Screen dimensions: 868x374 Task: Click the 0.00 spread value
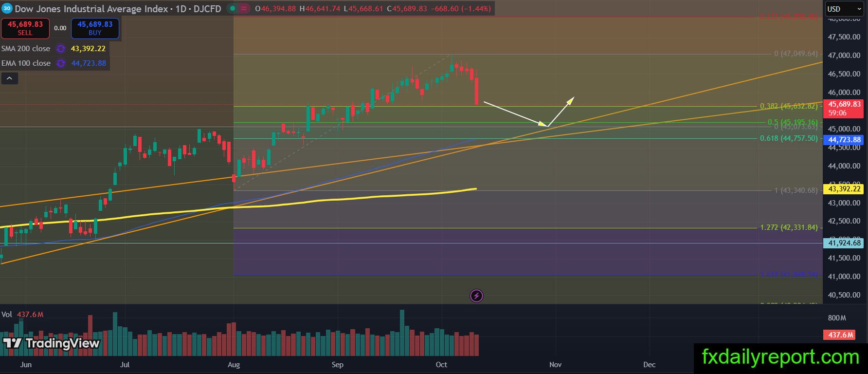click(x=60, y=28)
